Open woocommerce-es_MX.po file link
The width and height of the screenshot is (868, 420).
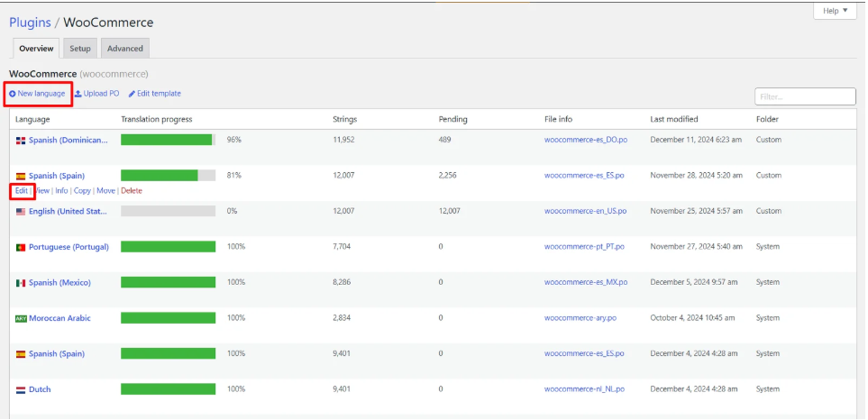click(x=586, y=282)
